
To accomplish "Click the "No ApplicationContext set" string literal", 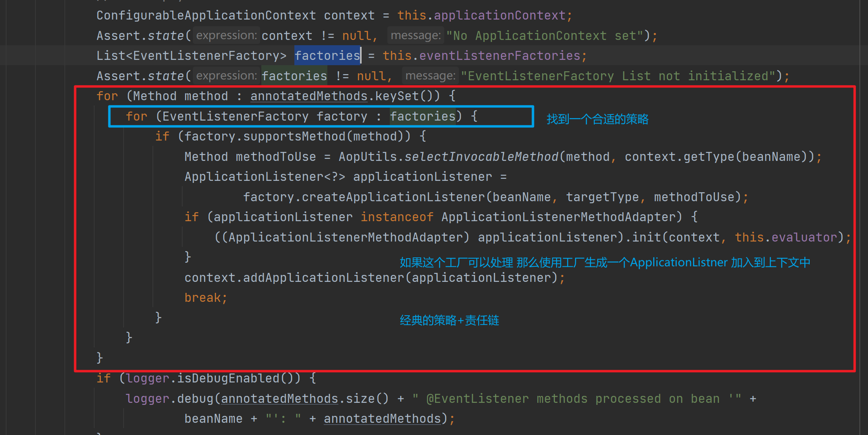I will [x=545, y=36].
